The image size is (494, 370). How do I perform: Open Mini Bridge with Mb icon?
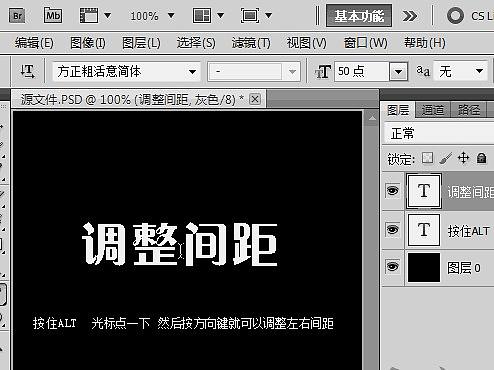pyautogui.click(x=53, y=15)
